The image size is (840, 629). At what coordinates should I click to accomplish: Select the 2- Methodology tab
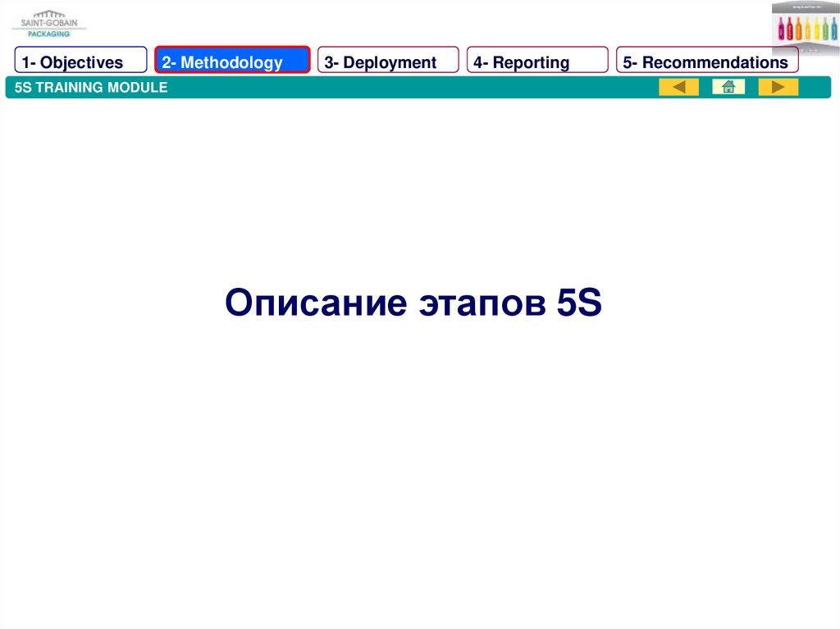click(x=232, y=62)
